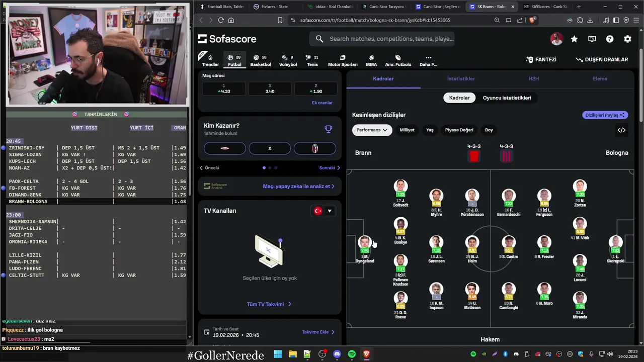Zoom icon in the address bar
Image resolution: width=644 pixels, height=362 pixels.
pos(497,20)
